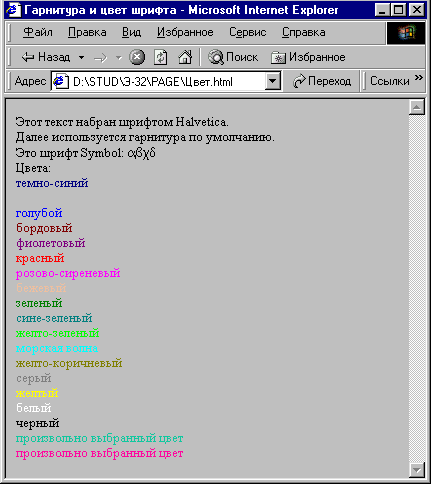Maximize the Internet Explorer window
Image resolution: width=431 pixels, height=484 pixels.
(x=398, y=10)
